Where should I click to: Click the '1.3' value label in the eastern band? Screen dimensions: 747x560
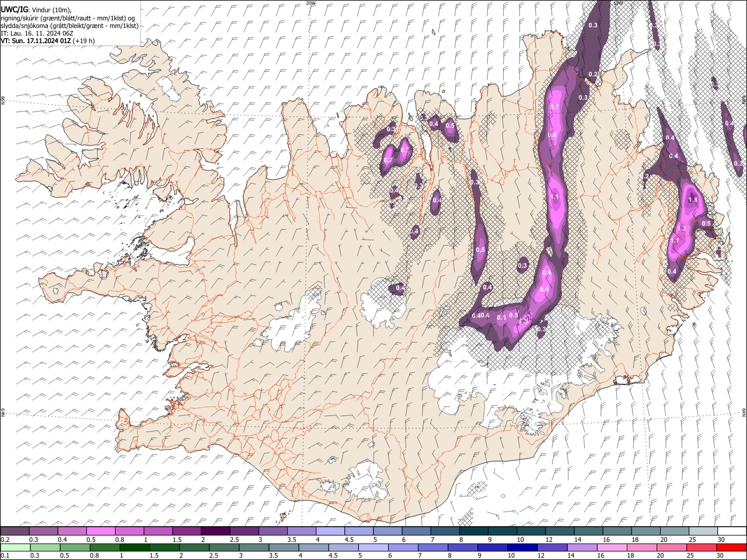point(681,228)
